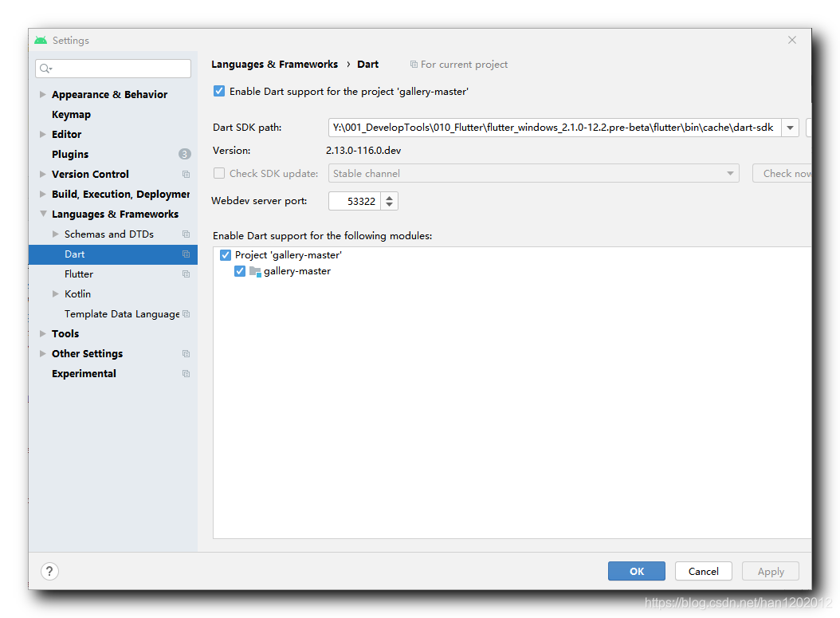Click the OK button

tap(637, 572)
